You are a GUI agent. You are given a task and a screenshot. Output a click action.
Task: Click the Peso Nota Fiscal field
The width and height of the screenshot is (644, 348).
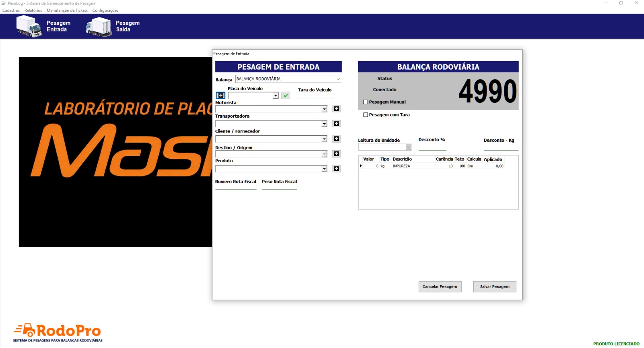pos(279,187)
